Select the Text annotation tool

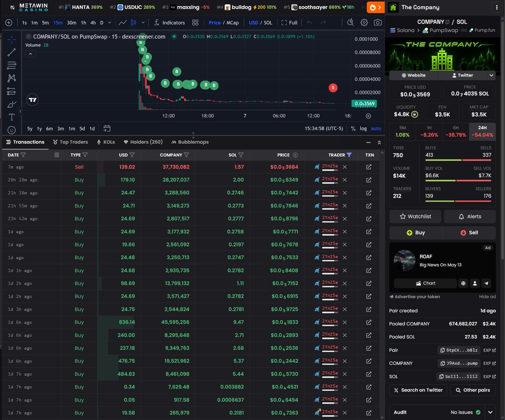[11, 117]
